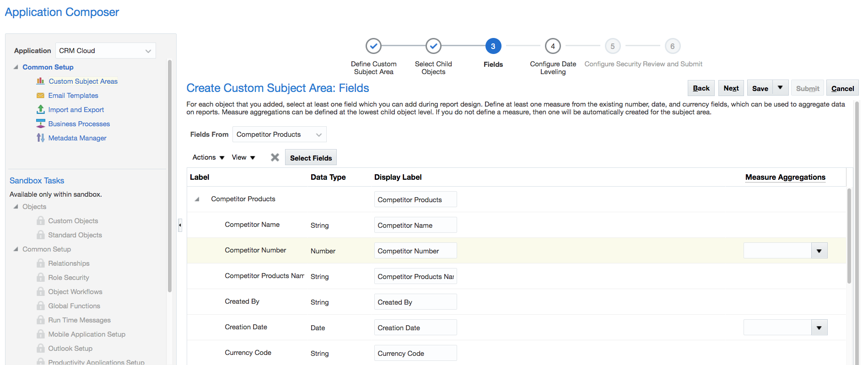Click the Next button
Viewport: 868px width, 365px height.
(731, 88)
